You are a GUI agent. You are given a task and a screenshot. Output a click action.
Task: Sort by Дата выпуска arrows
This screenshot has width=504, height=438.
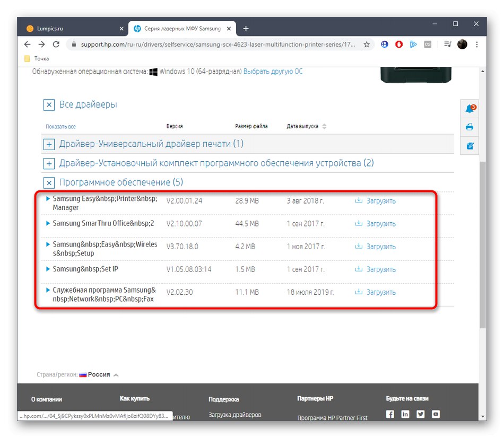[x=324, y=126]
